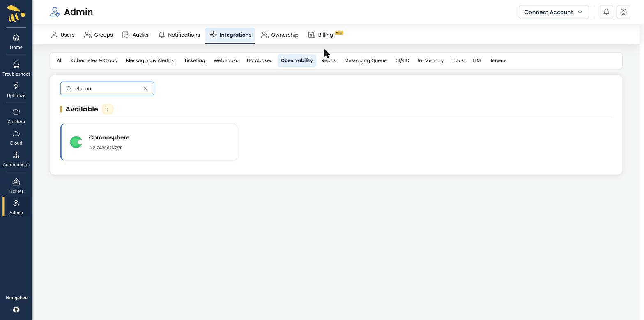Click the user avatar icon under Nudgebee
The width and height of the screenshot is (644, 320).
16,310
